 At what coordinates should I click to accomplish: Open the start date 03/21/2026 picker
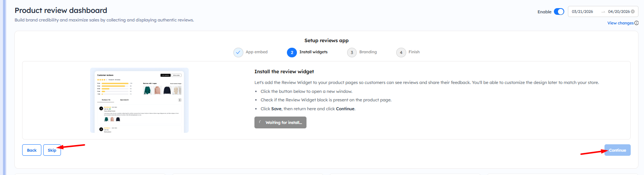click(582, 12)
